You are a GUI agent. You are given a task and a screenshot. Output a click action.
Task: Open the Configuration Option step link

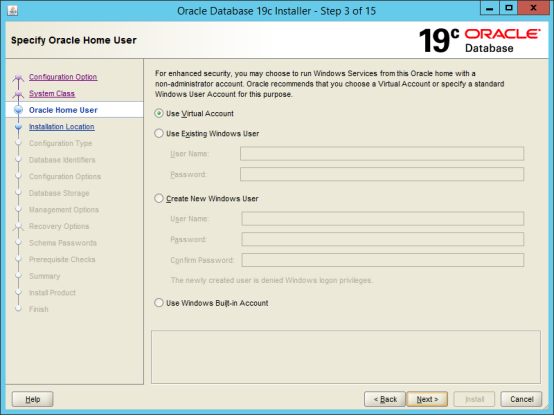[x=63, y=77]
